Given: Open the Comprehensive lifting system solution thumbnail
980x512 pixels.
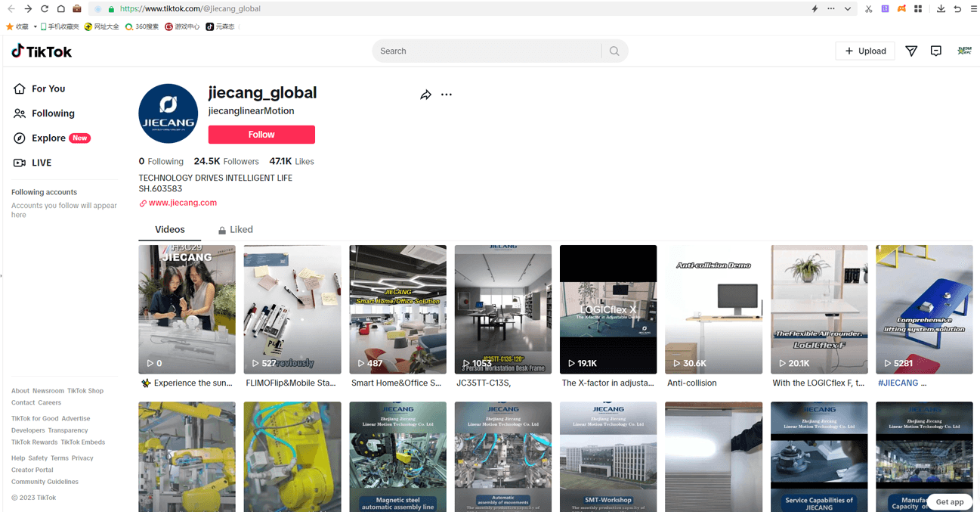Looking at the screenshot, I should coord(924,309).
